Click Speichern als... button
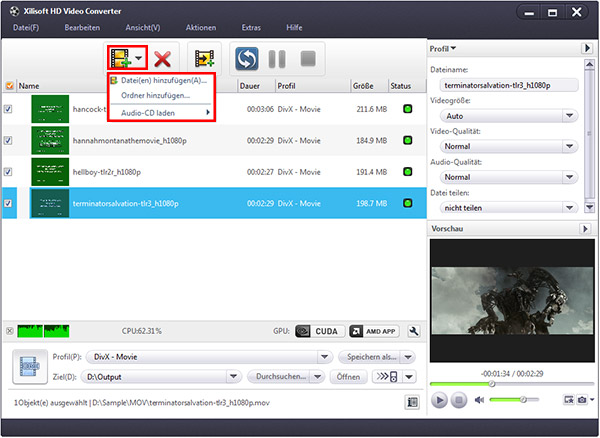Screen dimensions: 600x438 (369, 357)
